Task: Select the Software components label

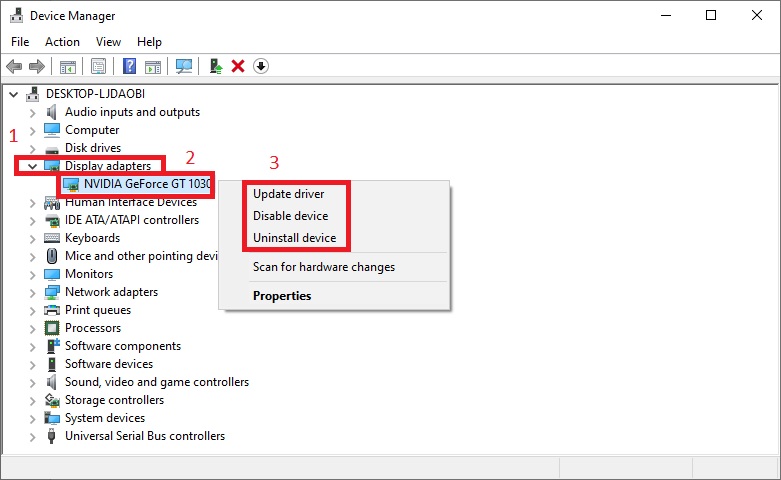Action: pyautogui.click(x=123, y=346)
